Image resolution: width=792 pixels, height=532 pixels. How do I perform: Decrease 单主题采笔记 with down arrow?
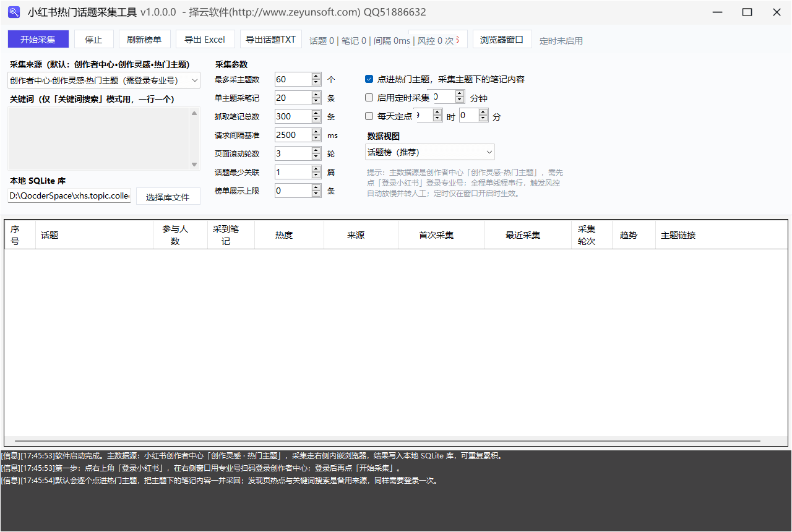coord(316,101)
